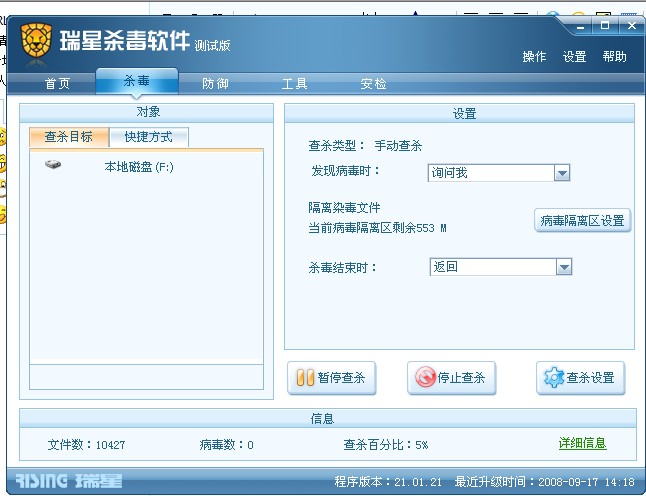This screenshot has width=646, height=496.
Task: Open the 设置 menu in title bar
Action: pos(574,56)
